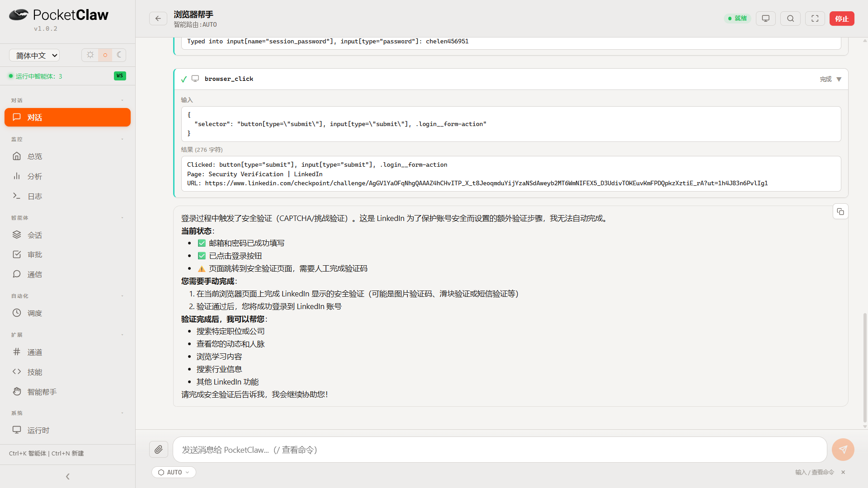Dismiss the 输入 / 查看命令 hint
The width and height of the screenshot is (868, 488).
pos(843,472)
